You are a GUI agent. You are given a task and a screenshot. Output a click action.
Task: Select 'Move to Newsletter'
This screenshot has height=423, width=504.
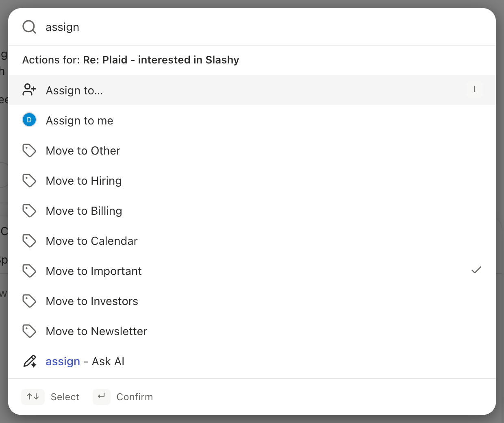coord(252,331)
